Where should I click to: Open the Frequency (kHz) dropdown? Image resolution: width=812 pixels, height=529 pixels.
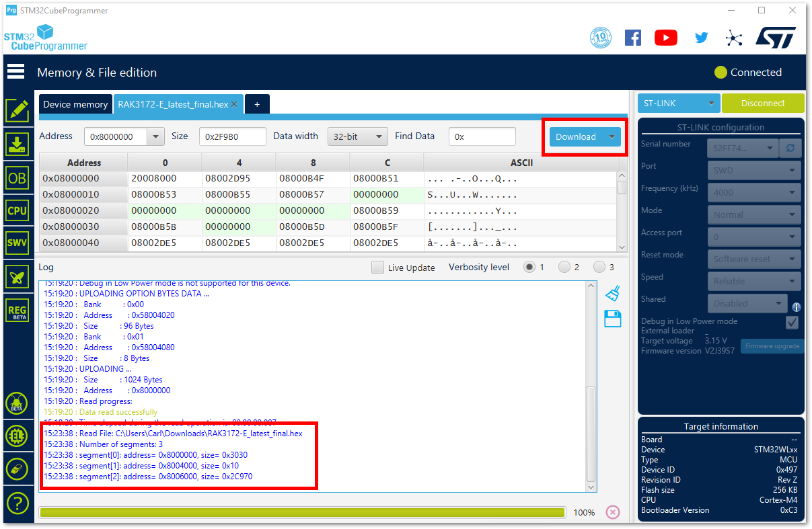(x=754, y=192)
